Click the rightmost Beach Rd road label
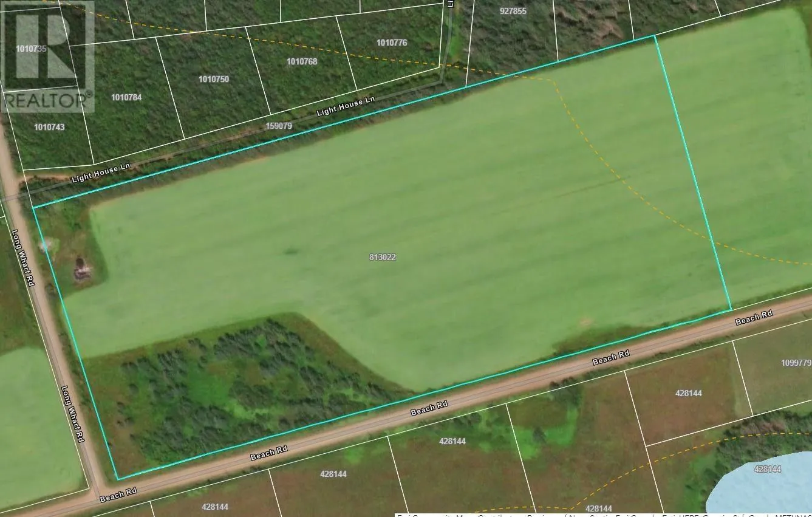The width and height of the screenshot is (812, 517). (753, 317)
